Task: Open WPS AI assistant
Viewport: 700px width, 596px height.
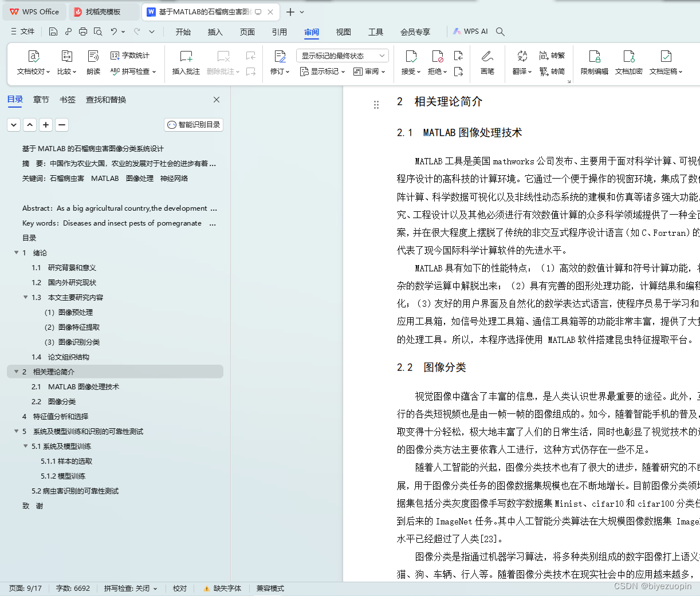Action: point(470,31)
